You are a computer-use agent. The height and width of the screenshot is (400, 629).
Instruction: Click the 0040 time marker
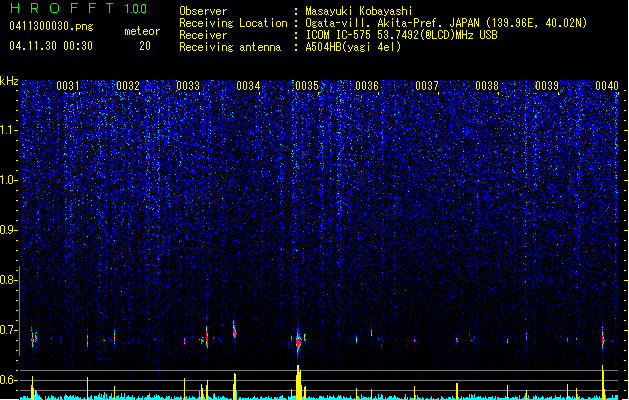click(607, 86)
